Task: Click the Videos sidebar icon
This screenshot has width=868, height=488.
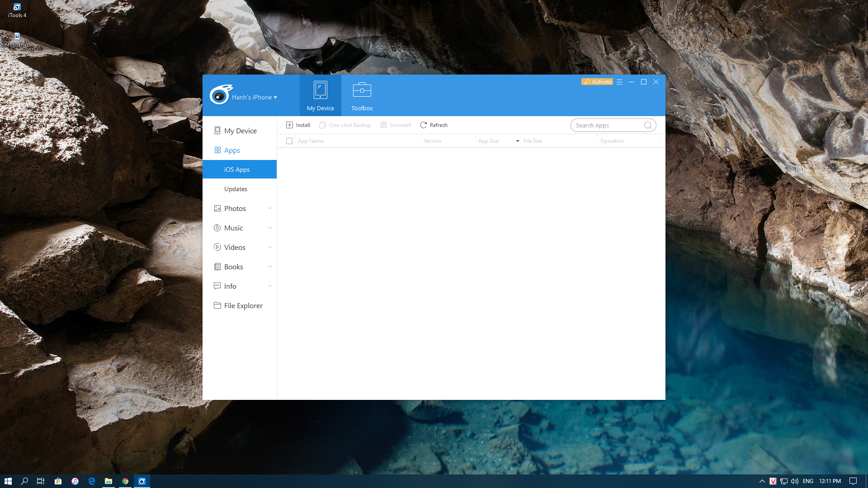Action: [217, 247]
